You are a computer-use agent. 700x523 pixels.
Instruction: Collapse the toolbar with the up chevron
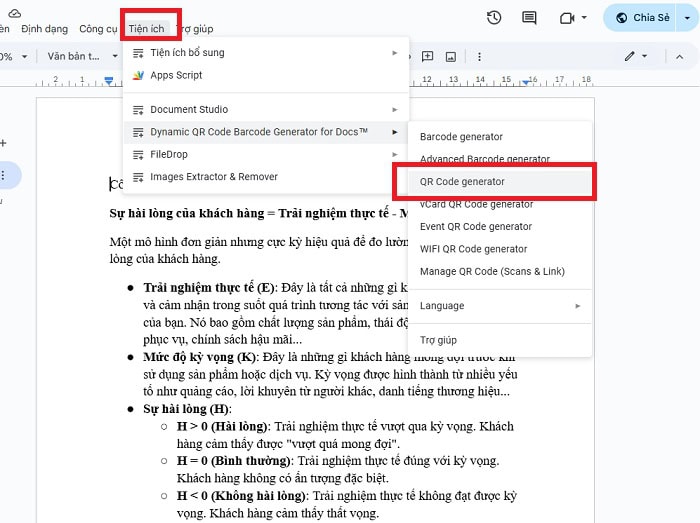[x=679, y=57]
